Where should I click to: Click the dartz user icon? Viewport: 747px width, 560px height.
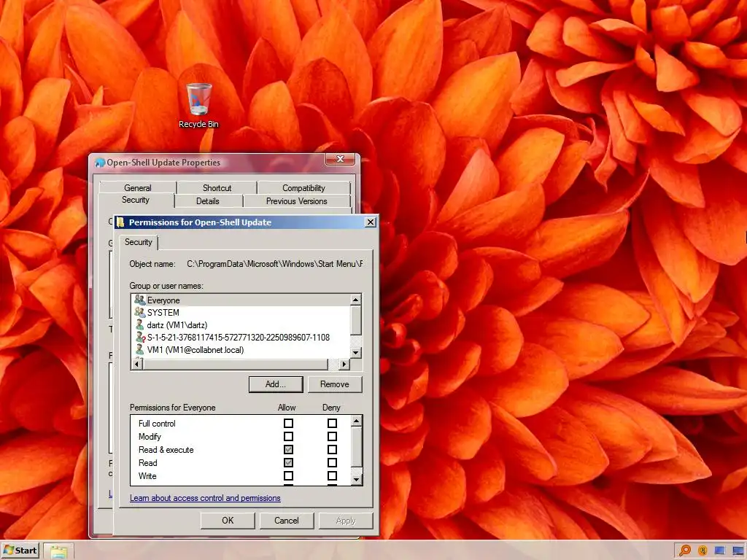pyautogui.click(x=139, y=324)
